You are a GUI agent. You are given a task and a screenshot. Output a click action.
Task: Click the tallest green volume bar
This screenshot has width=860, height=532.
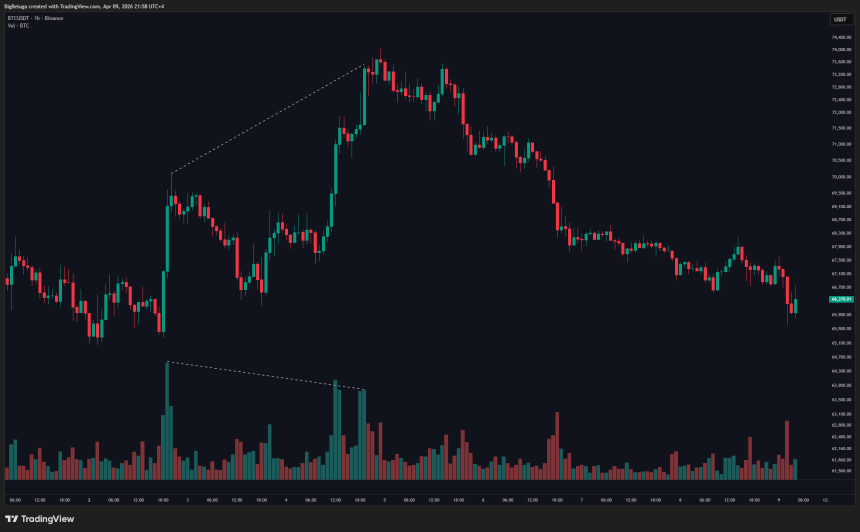coord(167,421)
